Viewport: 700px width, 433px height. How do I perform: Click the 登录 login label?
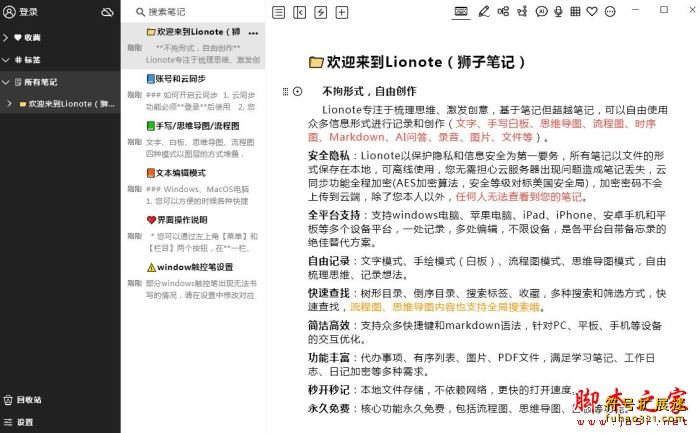tap(28, 12)
